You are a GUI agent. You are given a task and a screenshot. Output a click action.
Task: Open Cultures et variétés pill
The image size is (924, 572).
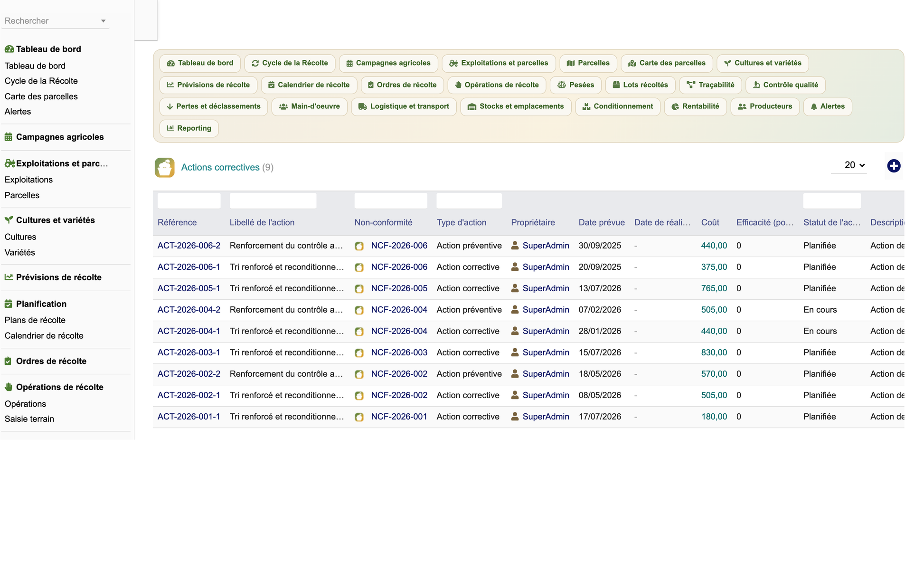(x=763, y=63)
